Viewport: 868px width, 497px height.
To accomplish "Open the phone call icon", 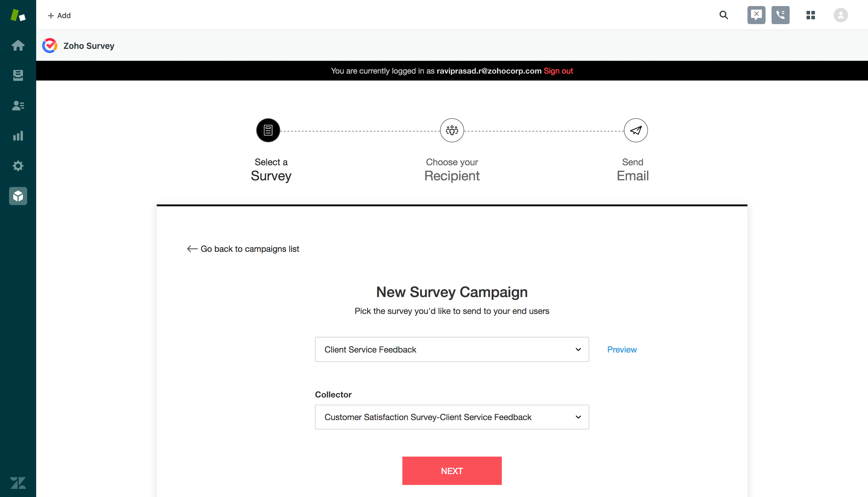I will click(780, 15).
